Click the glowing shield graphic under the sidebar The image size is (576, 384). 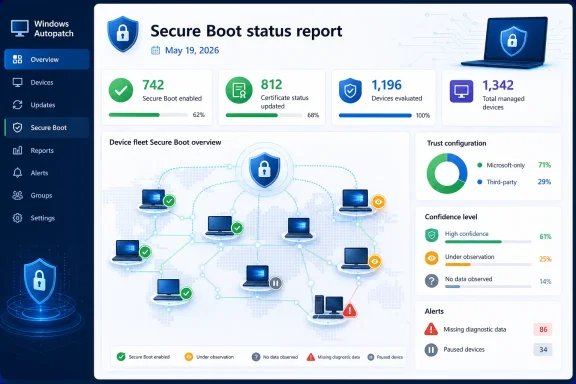click(40, 281)
